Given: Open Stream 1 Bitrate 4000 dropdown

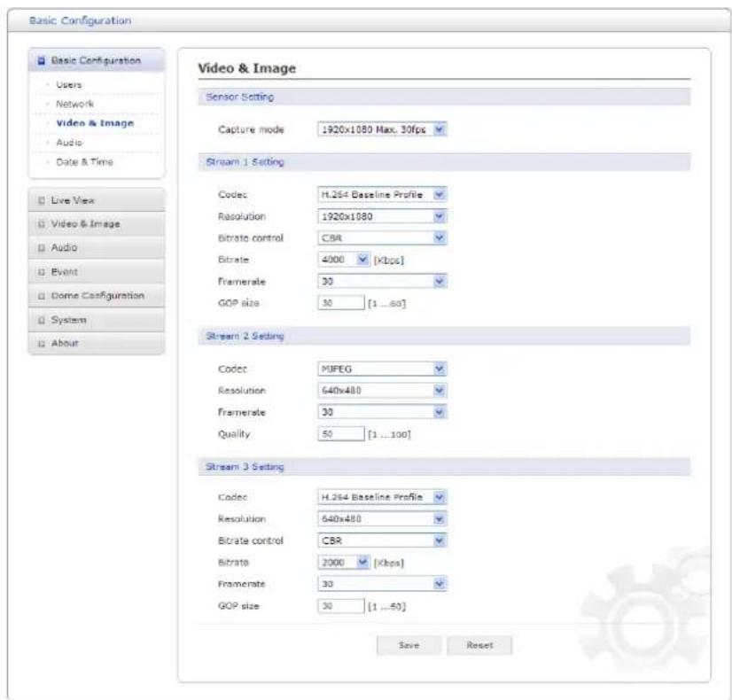Looking at the screenshot, I should tap(344, 260).
